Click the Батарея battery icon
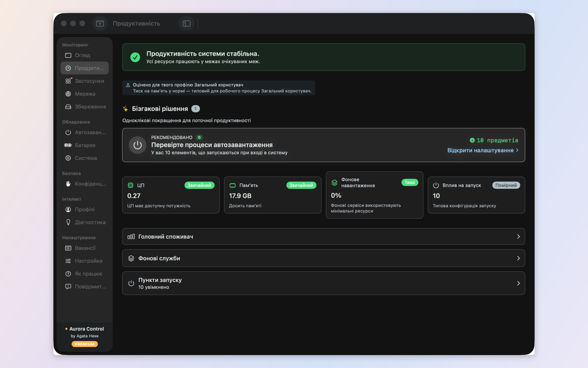This screenshot has width=588, height=368. (68, 145)
